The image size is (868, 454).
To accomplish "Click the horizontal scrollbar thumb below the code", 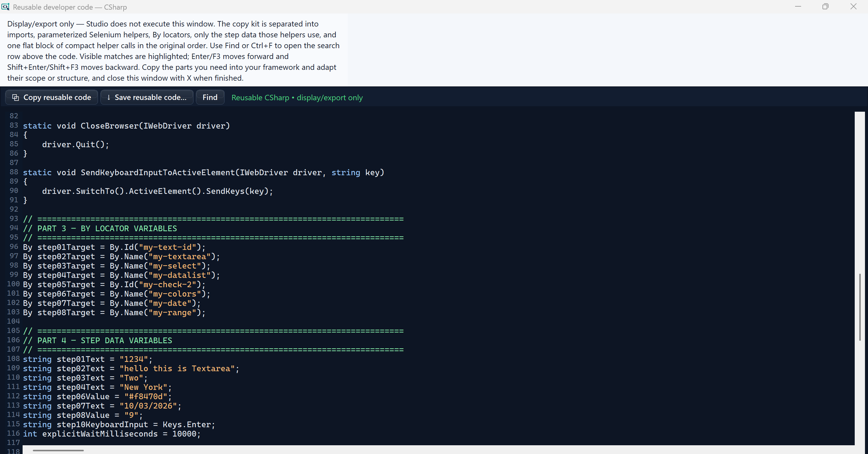I will [58, 450].
